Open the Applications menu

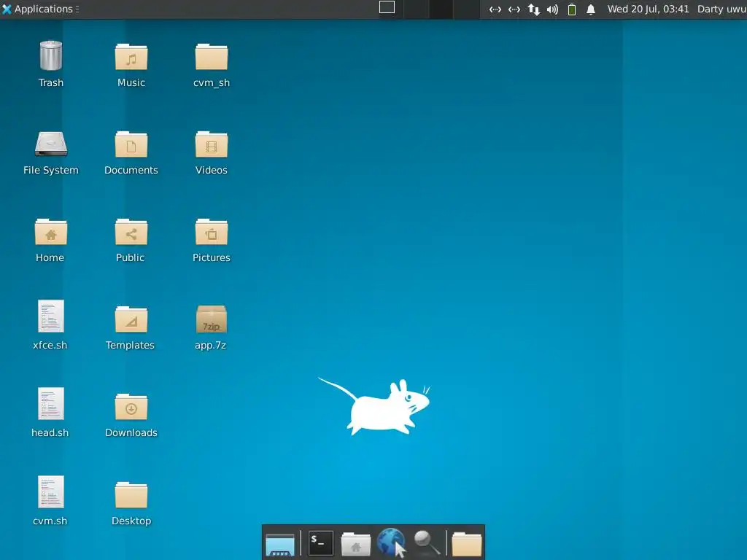(40, 9)
